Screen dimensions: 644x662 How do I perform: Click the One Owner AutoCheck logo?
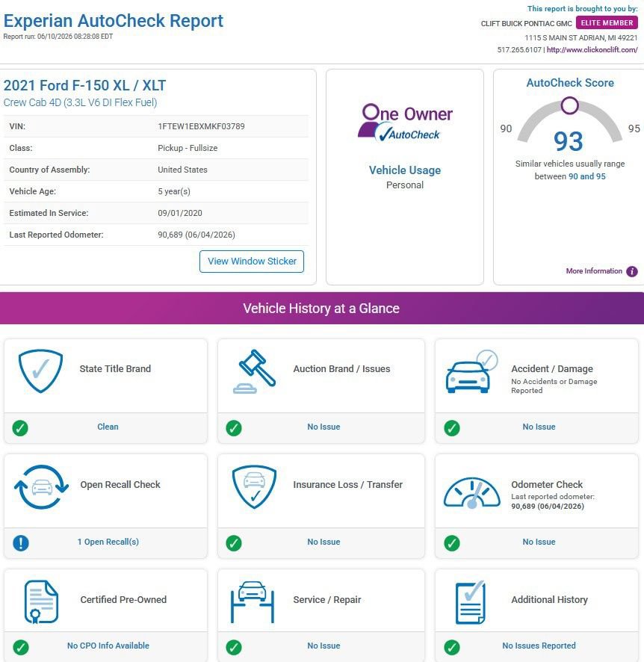(x=405, y=122)
